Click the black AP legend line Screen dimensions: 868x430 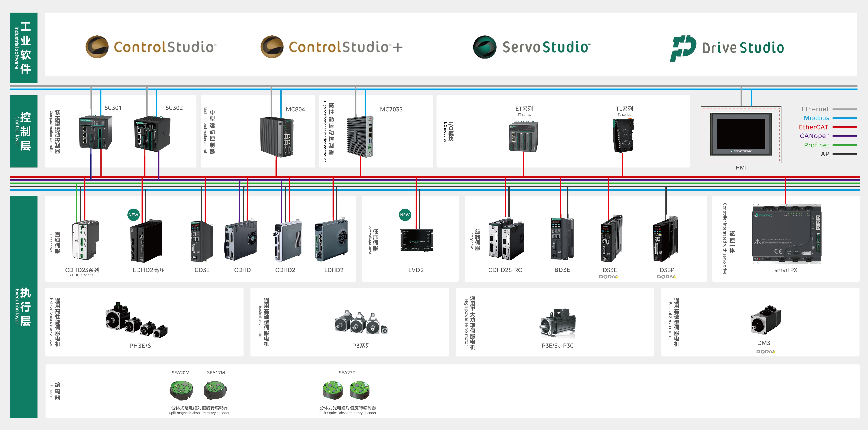844,154
